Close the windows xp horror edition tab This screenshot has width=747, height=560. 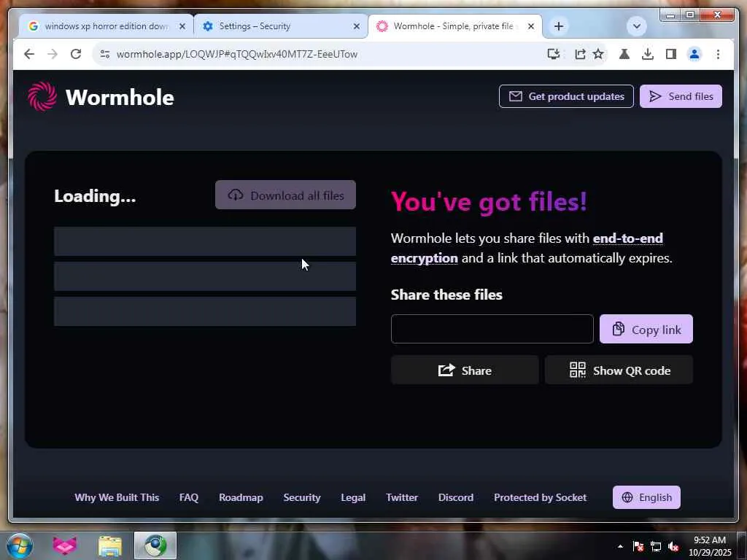[x=182, y=26]
